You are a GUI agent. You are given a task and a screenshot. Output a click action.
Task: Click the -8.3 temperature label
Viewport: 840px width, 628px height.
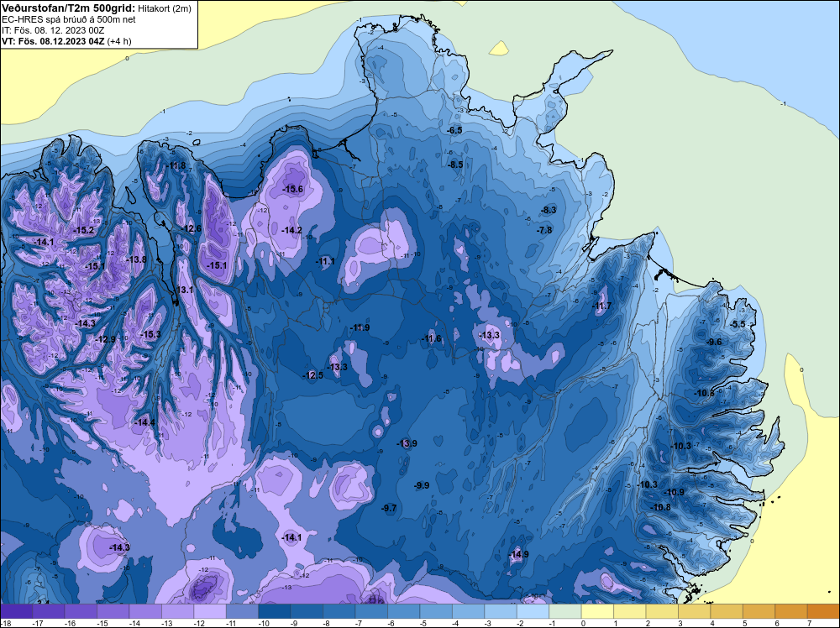549,210
